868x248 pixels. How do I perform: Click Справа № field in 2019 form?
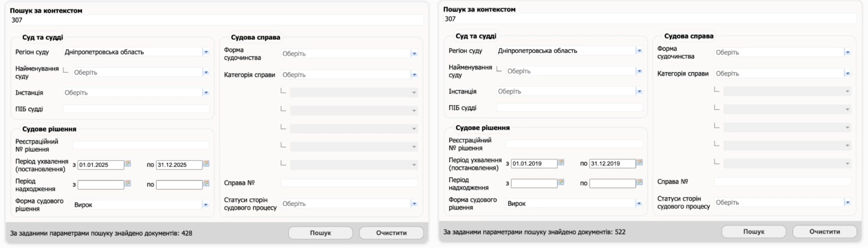783,181
